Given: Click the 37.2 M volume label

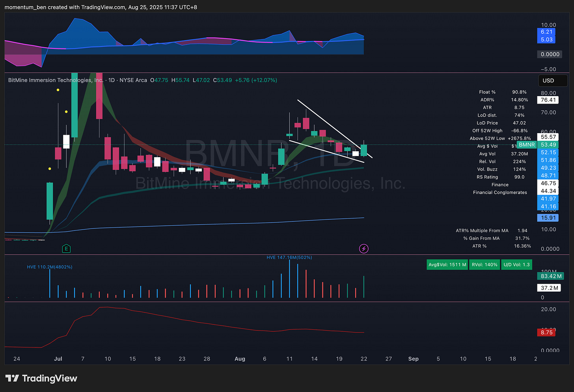Looking at the screenshot, I should click(549, 288).
